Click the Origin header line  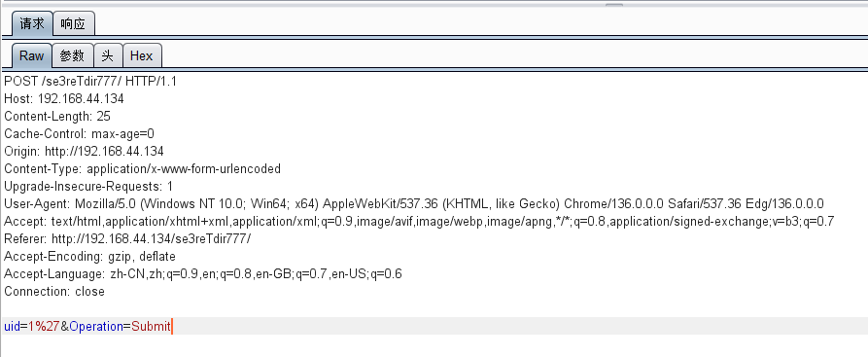pyautogui.click(x=85, y=152)
